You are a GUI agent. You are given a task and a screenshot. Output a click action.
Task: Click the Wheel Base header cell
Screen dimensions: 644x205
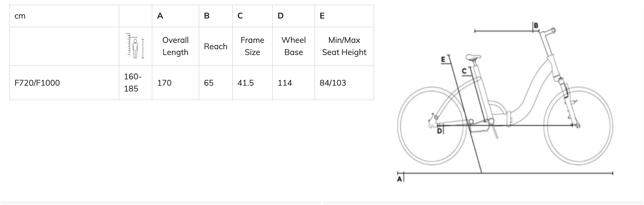click(293, 46)
